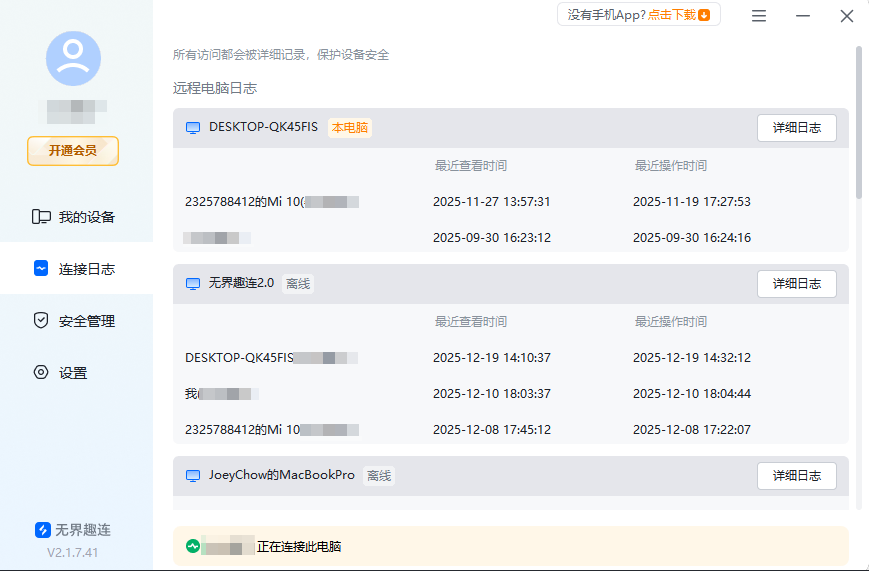This screenshot has height=571, width=869.
Task: Click view time 2025-12-08 17:45:12
Action: point(492,430)
